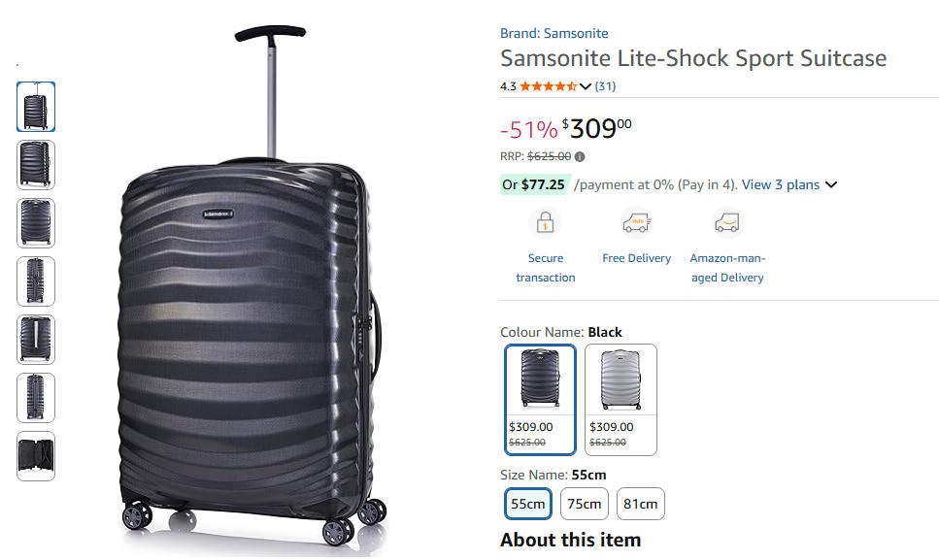Open the Brand: Samsonite link
The height and width of the screenshot is (560, 939).
(x=553, y=33)
